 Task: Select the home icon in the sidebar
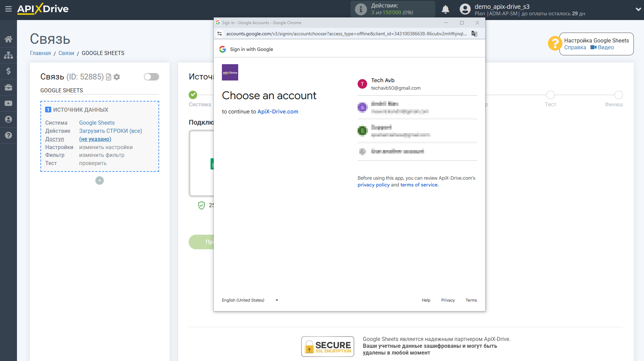click(x=8, y=39)
